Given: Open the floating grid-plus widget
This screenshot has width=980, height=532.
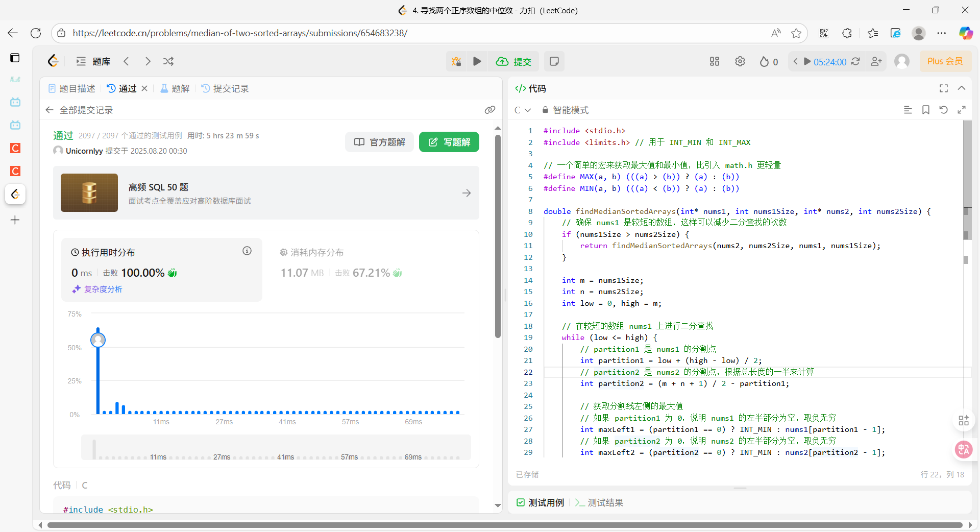Looking at the screenshot, I should click(964, 420).
